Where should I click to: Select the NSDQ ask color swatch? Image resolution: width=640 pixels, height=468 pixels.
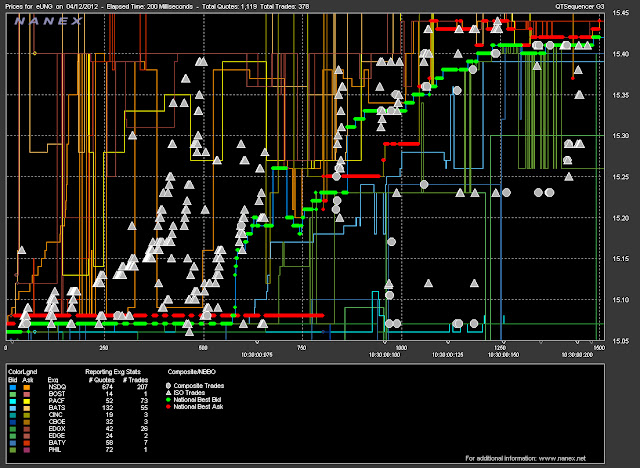pos(27,387)
